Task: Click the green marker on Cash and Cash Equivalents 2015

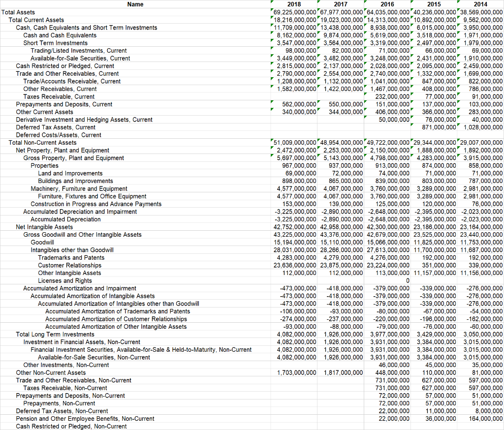Action: 412,33
